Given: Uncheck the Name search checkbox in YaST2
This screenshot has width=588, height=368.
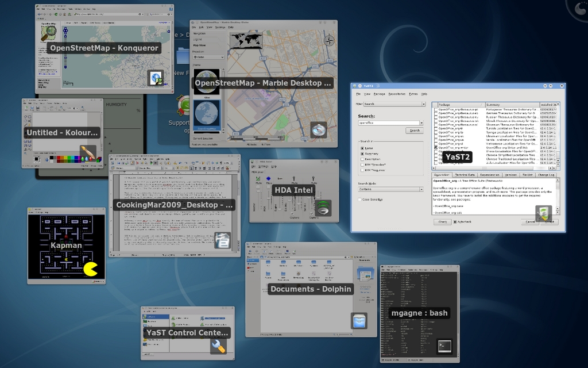Looking at the screenshot, I should [362, 148].
